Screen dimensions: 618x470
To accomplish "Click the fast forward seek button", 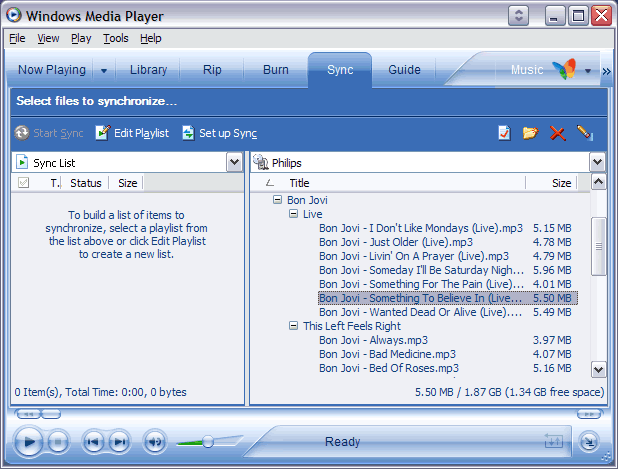I will tap(589, 414).
